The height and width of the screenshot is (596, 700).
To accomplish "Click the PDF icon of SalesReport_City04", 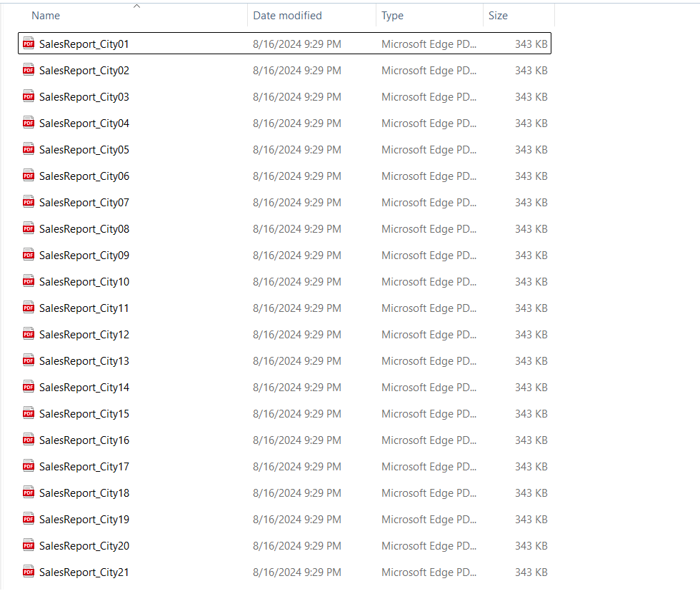I will point(29,122).
